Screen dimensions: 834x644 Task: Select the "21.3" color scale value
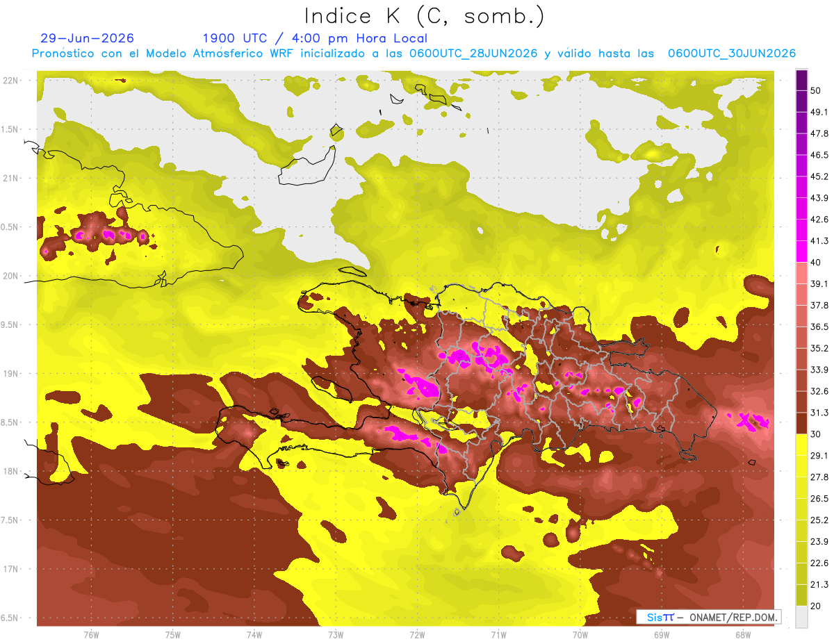tap(819, 584)
